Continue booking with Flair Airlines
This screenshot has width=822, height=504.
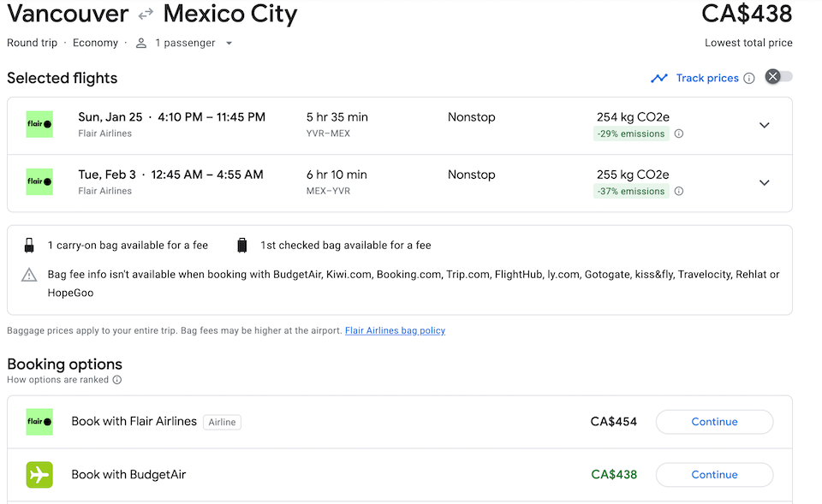(714, 422)
